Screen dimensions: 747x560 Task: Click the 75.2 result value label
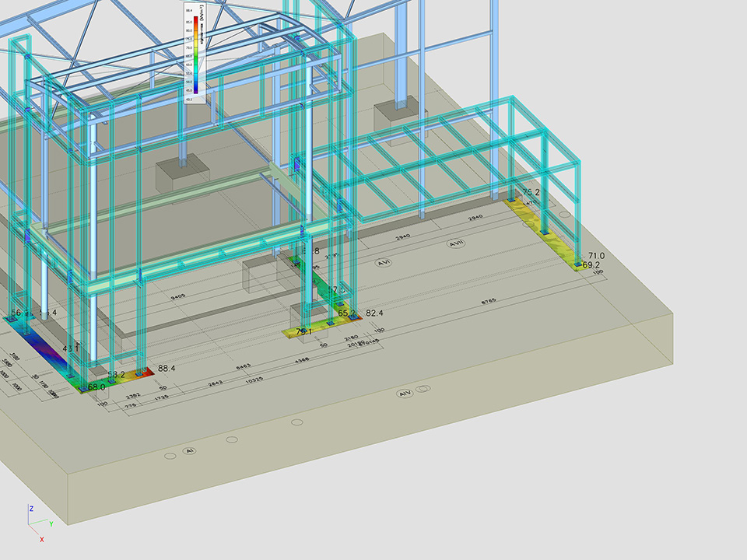(x=531, y=192)
